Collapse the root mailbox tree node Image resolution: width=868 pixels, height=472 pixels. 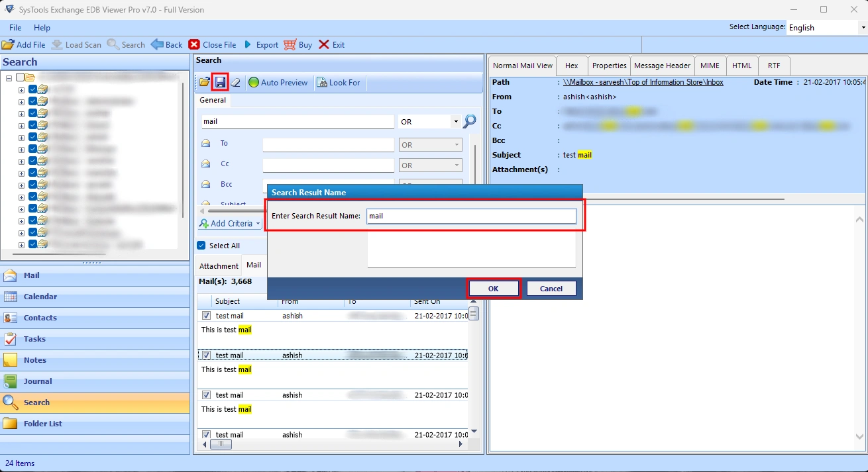pyautogui.click(x=9, y=77)
